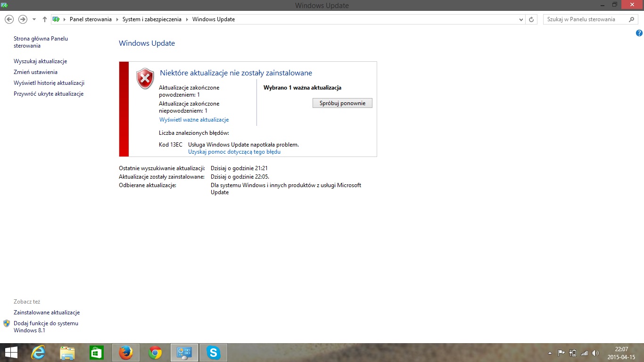Open Strona główna Panelu sterowania

tap(41, 42)
